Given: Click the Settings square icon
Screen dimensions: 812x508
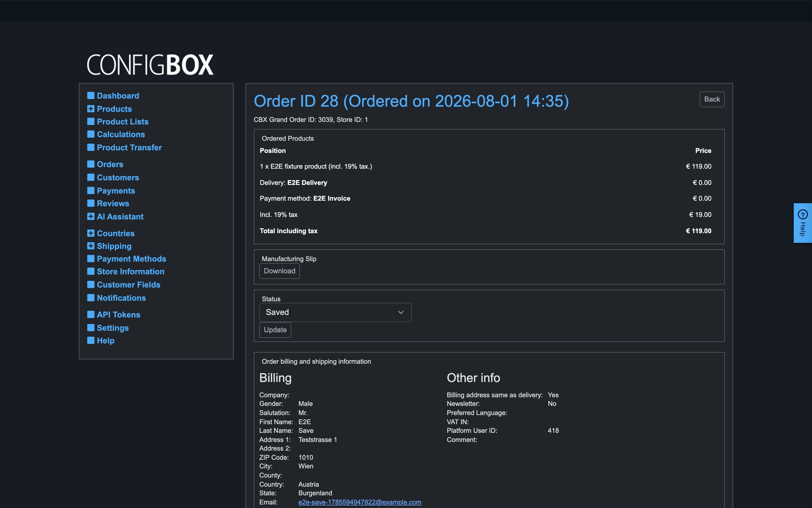Looking at the screenshot, I should click(91, 328).
